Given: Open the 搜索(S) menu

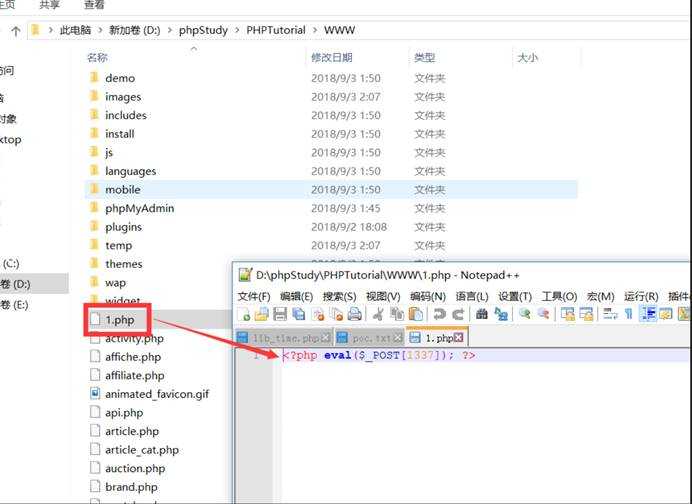Looking at the screenshot, I should click(339, 296).
